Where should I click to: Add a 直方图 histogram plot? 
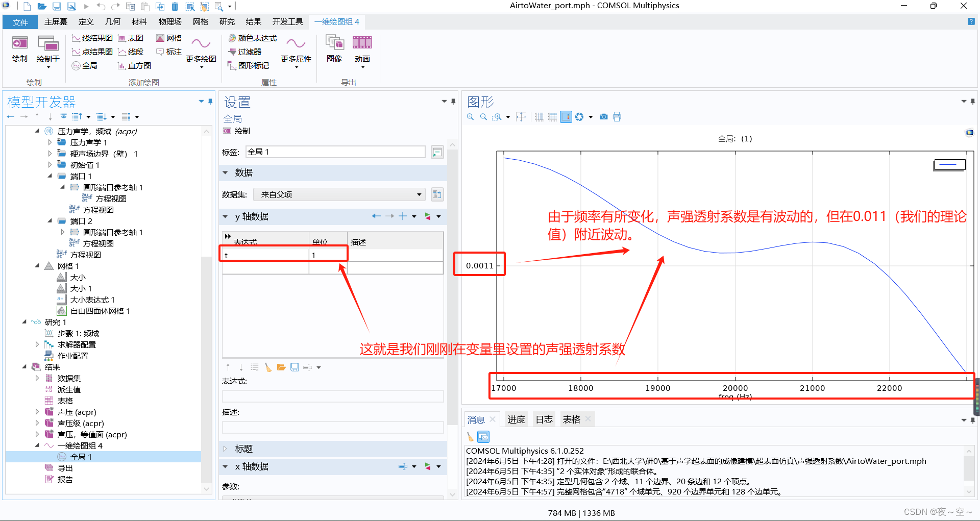(134, 66)
